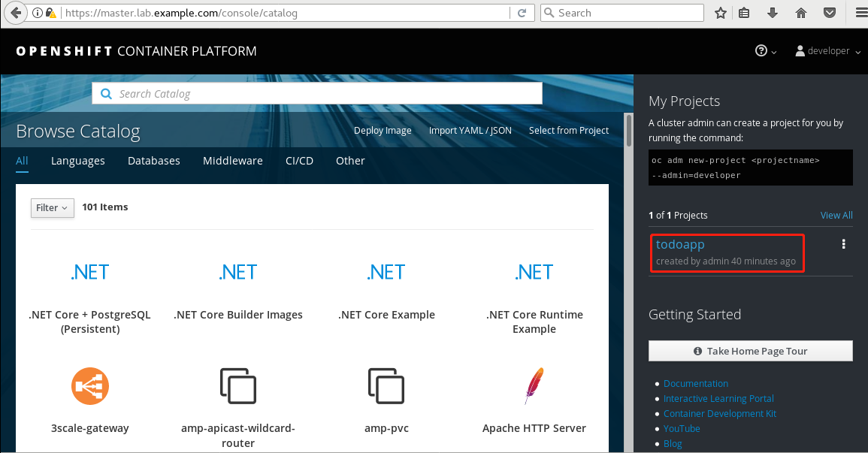Open the YouTube link
The image size is (868, 453).
click(x=682, y=429)
